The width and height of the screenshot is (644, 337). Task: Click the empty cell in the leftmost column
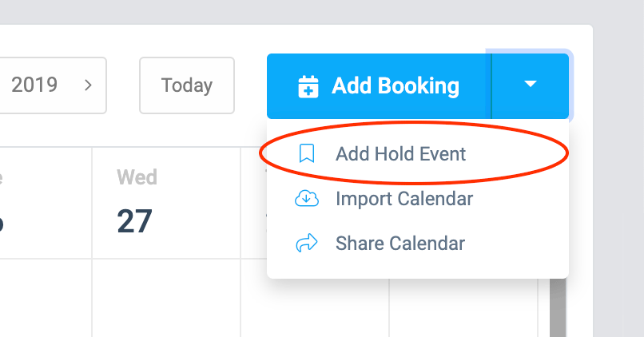(46, 298)
